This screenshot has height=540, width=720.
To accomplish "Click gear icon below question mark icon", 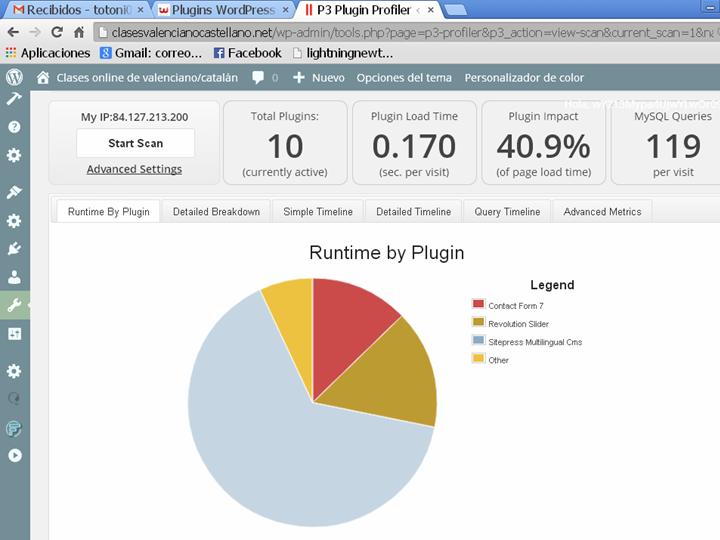I will 14,155.
